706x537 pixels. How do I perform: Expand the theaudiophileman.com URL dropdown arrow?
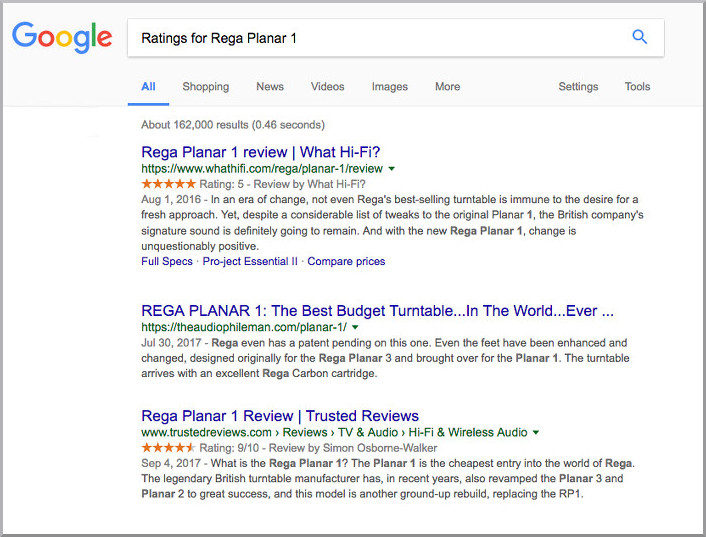point(355,327)
